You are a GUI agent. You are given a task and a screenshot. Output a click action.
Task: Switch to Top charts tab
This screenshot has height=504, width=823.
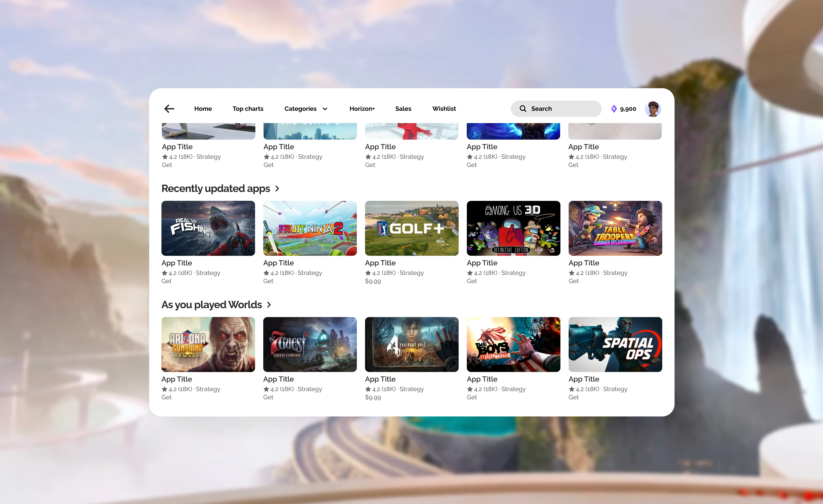[x=248, y=109]
